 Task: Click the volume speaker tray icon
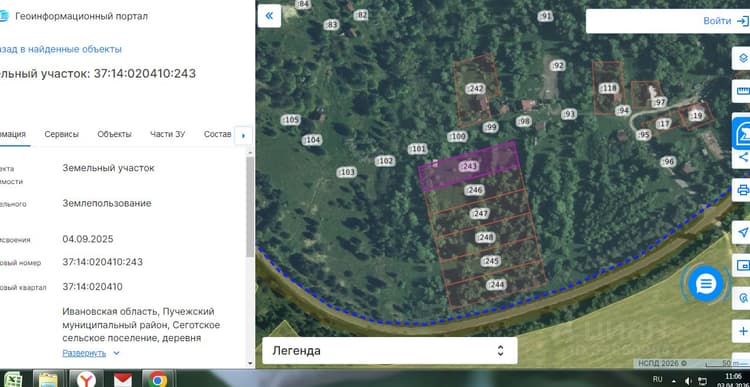(688, 380)
